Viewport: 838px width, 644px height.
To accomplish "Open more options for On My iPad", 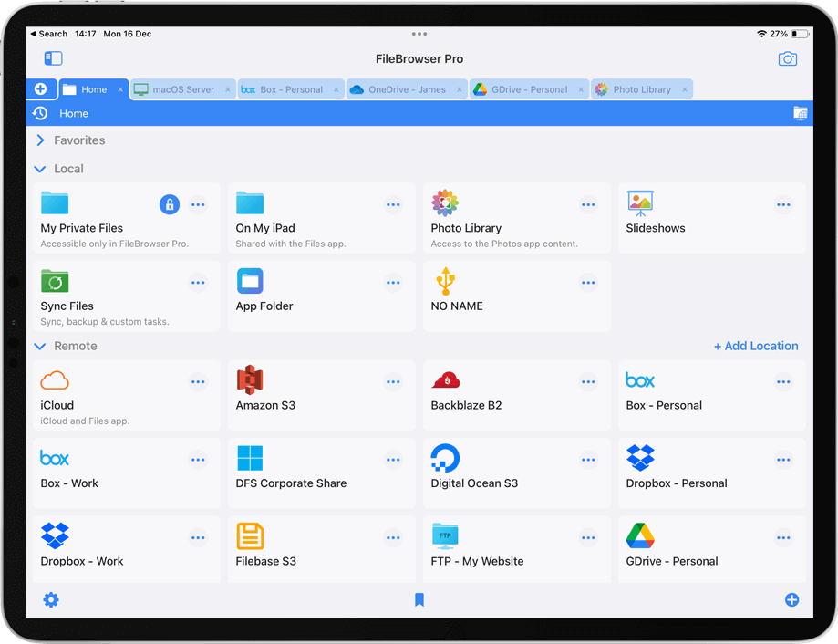I will pyautogui.click(x=393, y=204).
